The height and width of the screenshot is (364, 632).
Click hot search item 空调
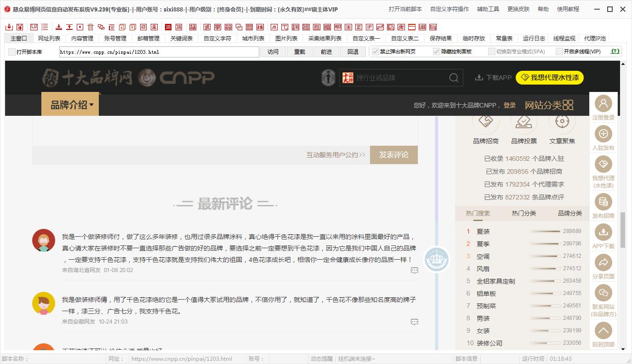coord(483,256)
